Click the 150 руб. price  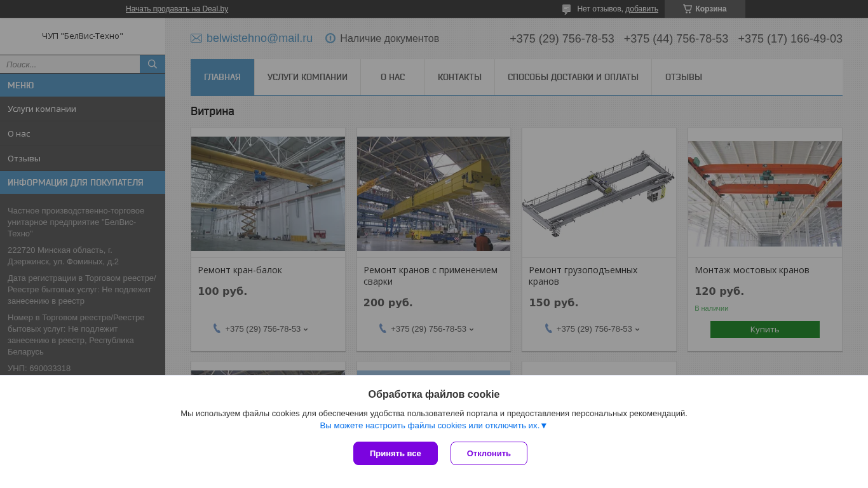pyautogui.click(x=553, y=303)
